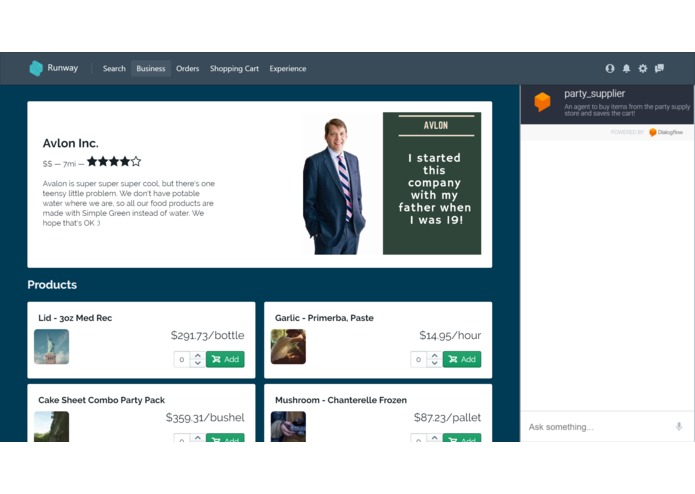
Task: Go to the Search menu item
Action: [114, 69]
